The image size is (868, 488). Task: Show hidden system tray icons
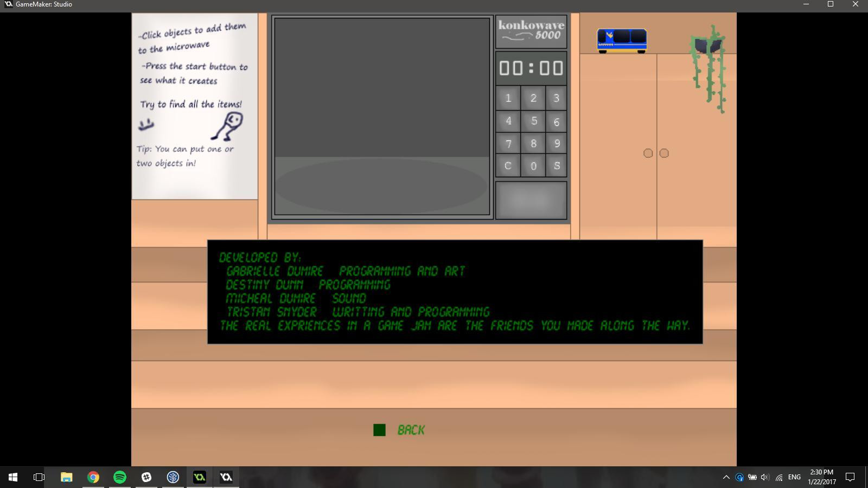[726, 477]
